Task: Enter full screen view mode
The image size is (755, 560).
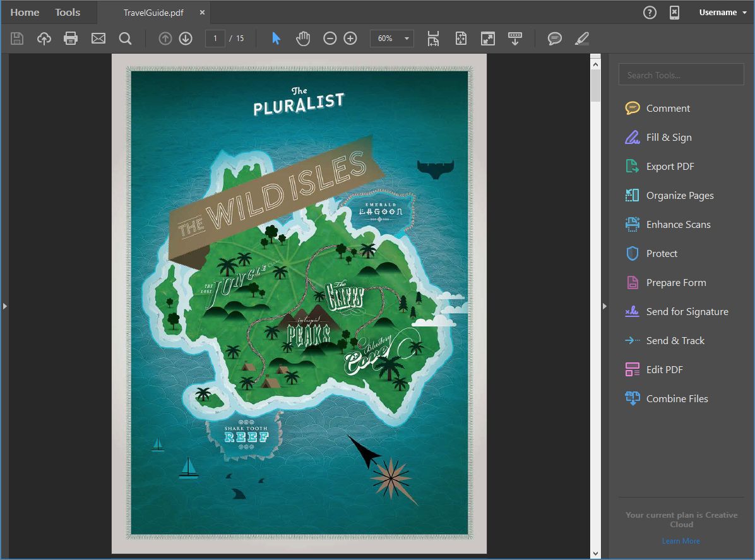Action: coord(488,39)
